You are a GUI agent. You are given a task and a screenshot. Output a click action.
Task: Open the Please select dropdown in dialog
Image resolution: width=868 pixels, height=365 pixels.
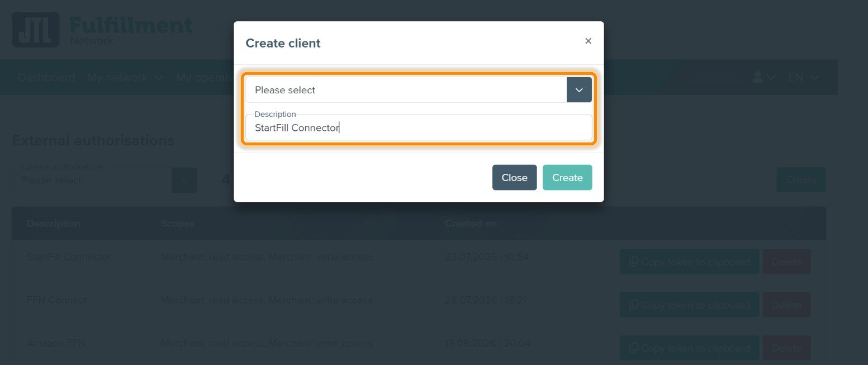(419, 90)
